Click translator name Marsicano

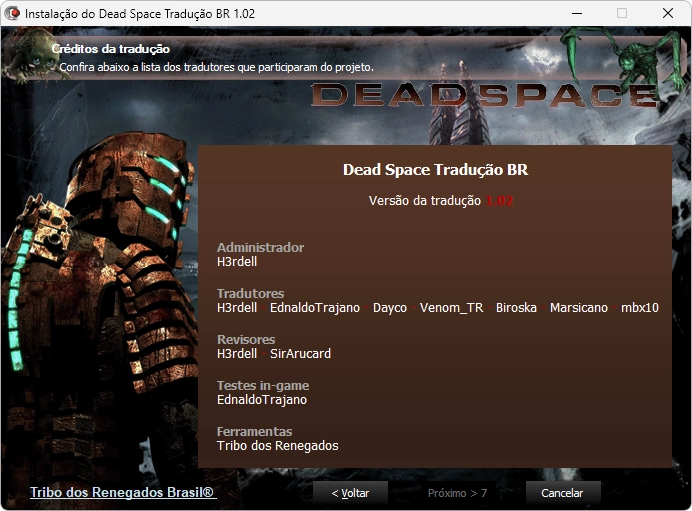(x=579, y=308)
